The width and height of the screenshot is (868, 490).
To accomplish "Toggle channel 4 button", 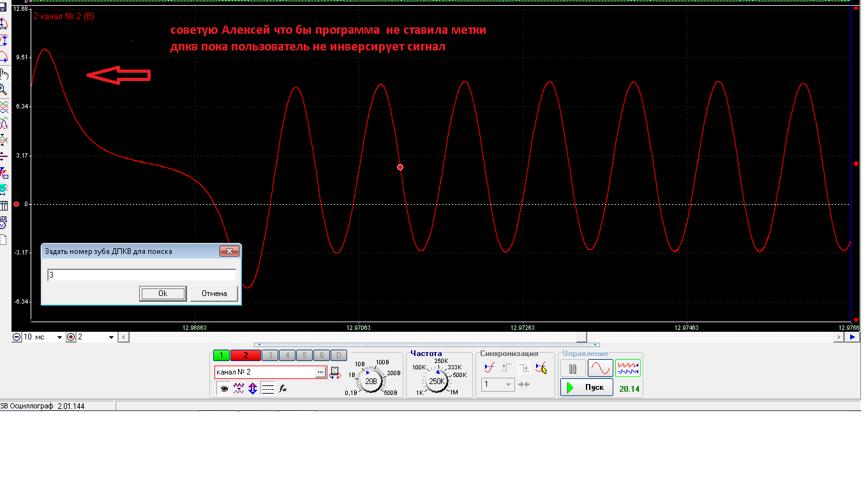I will (x=287, y=355).
